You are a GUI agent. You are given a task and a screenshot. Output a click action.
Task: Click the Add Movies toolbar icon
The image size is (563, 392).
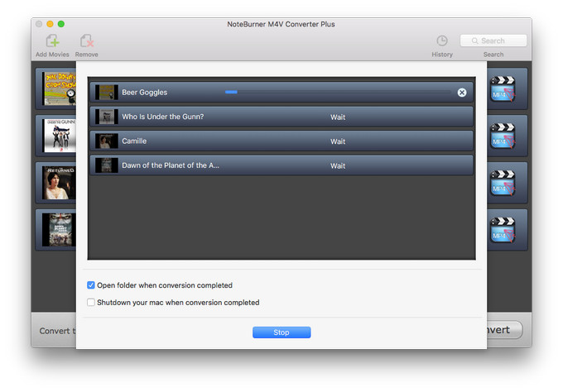coord(52,41)
